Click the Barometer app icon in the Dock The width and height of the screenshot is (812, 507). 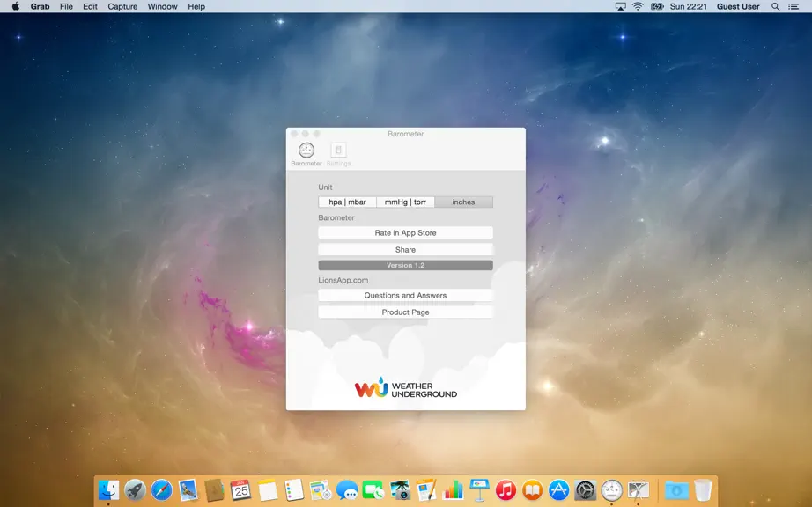tap(611, 489)
